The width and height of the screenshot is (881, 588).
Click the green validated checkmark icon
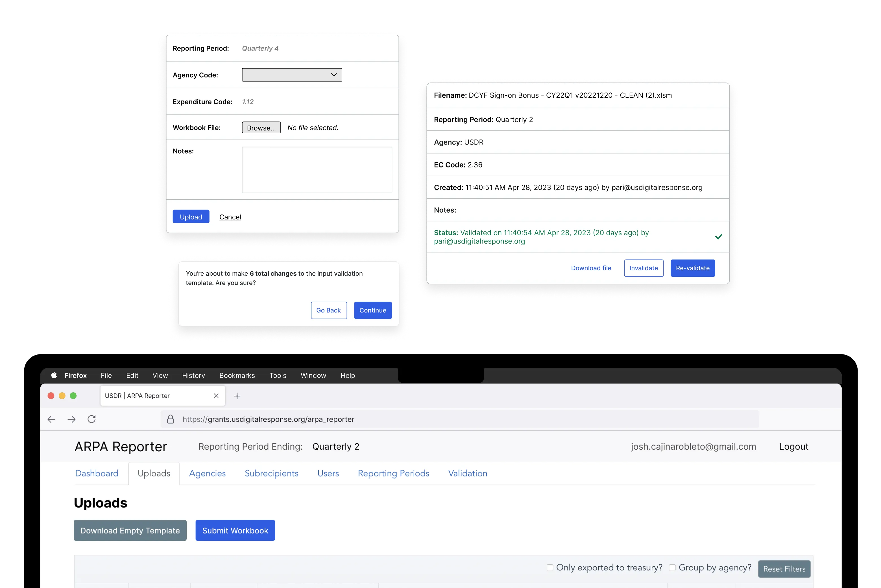pyautogui.click(x=719, y=237)
